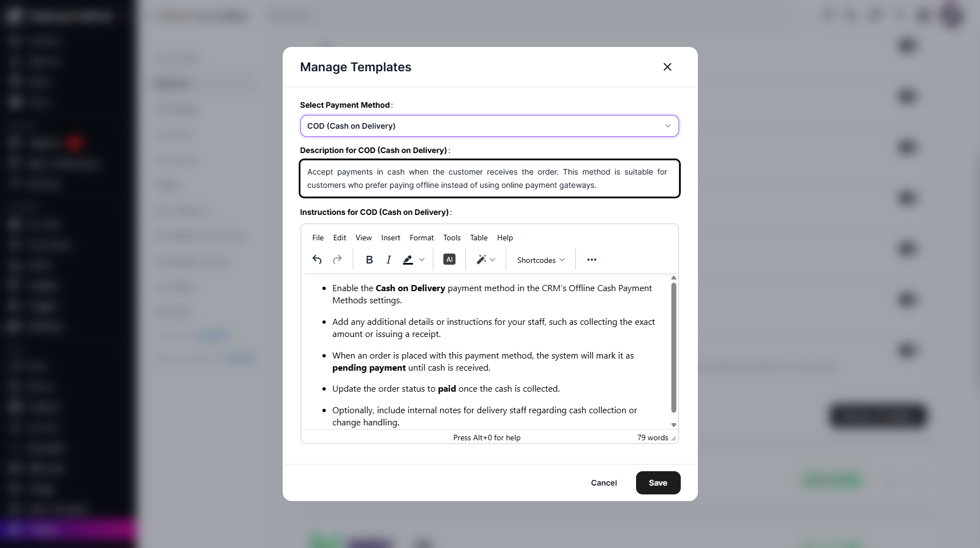Click the scroll up arrow in editor
This screenshot has width=980, height=548.
point(674,278)
